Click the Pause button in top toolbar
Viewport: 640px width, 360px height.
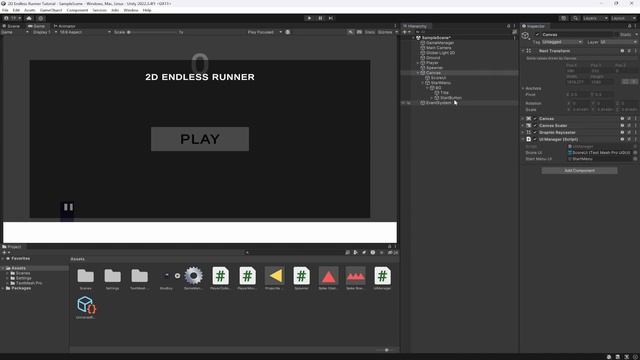[x=320, y=18]
